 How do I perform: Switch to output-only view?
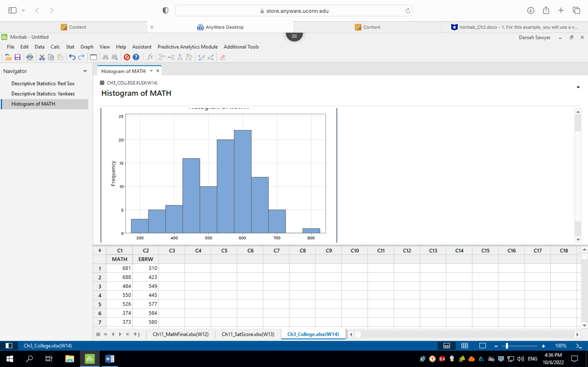(x=483, y=346)
